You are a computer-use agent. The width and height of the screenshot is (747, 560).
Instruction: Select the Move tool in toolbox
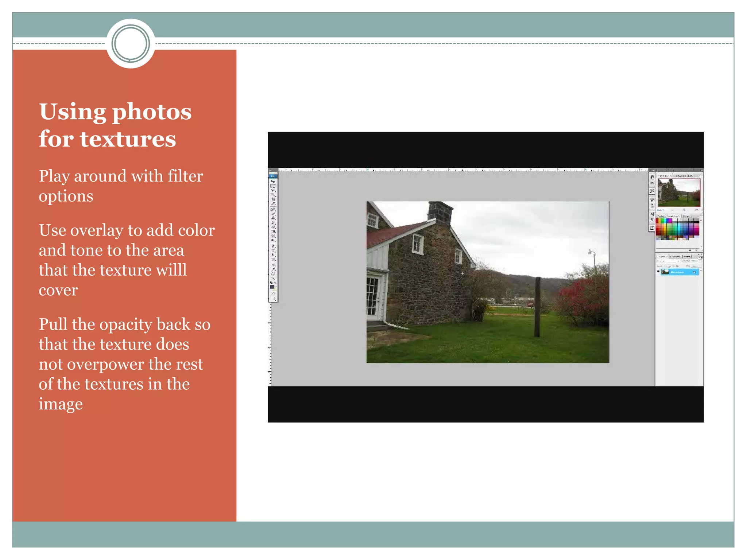click(x=273, y=181)
